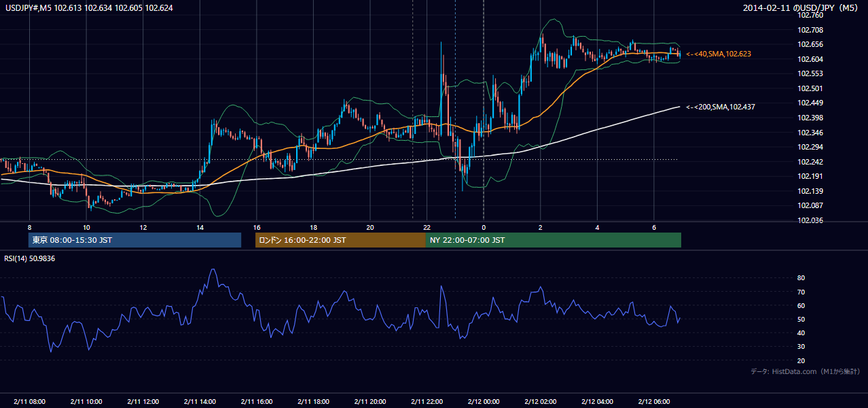
Task: Click the 2/11 08:00 date label
Action: pos(29,401)
